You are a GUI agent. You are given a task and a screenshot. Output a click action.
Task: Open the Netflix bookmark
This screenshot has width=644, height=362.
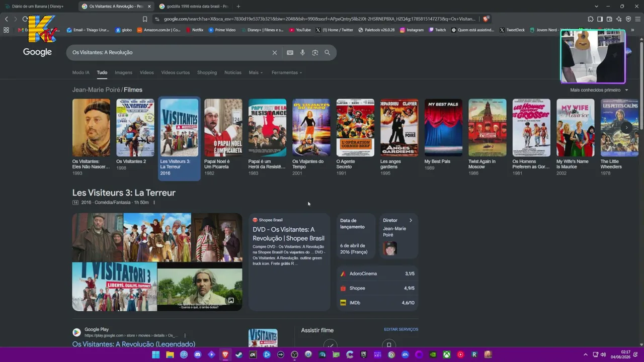pos(195,30)
